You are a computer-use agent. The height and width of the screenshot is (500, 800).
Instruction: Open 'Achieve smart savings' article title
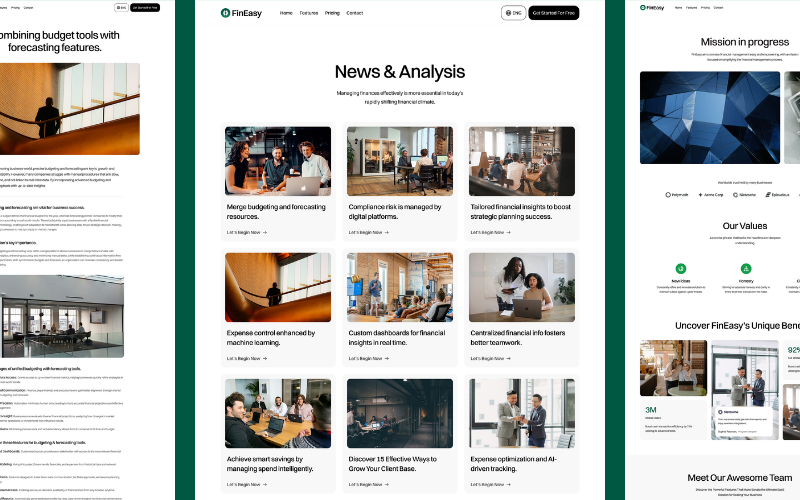coord(270,464)
